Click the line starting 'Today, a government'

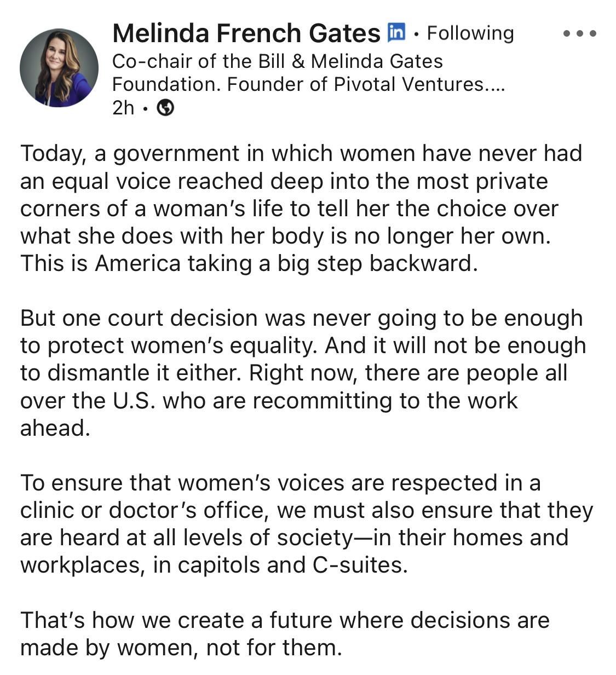(x=301, y=153)
